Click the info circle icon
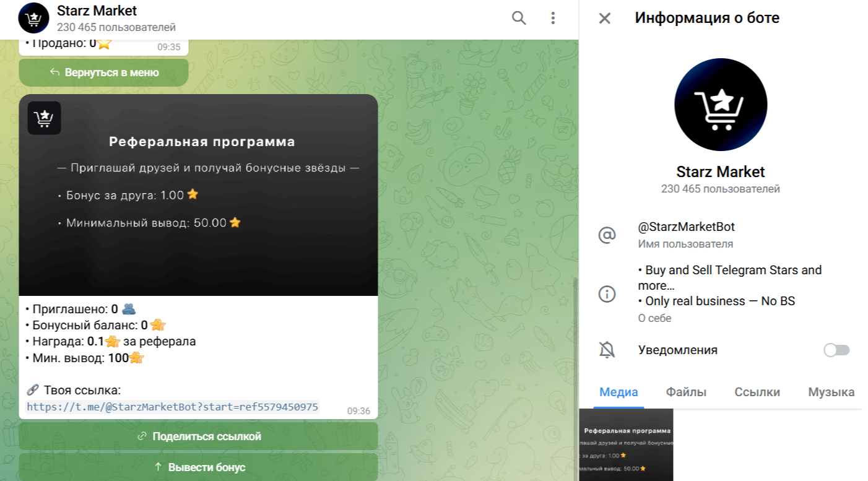 coord(607,294)
